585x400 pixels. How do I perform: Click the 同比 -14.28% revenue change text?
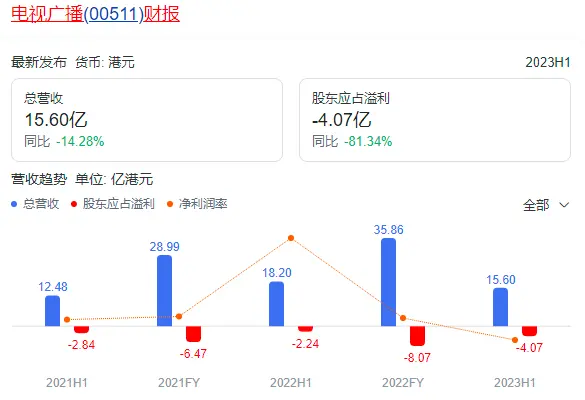pyautogui.click(x=64, y=141)
